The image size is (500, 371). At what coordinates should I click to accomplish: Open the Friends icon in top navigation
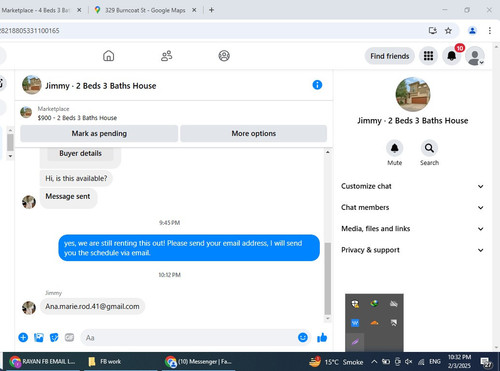166,56
